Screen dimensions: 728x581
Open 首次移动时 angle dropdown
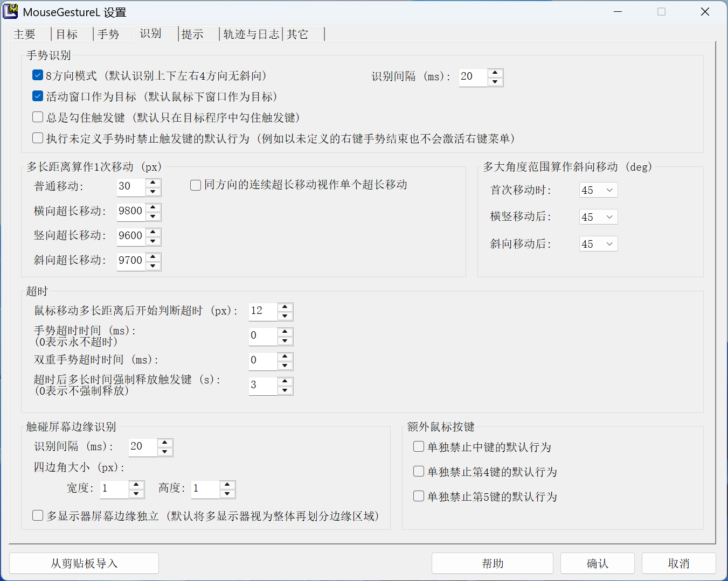pos(598,190)
